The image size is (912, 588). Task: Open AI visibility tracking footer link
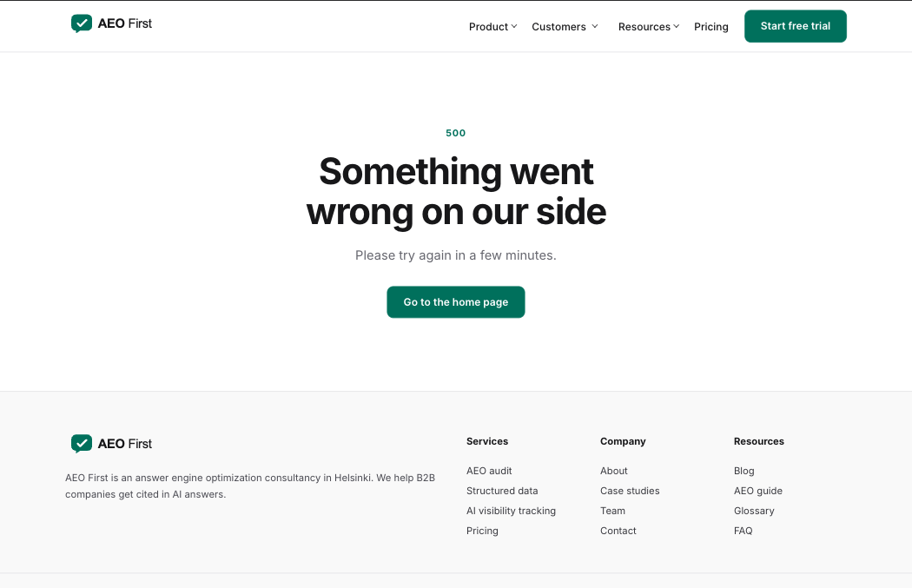coord(512,511)
